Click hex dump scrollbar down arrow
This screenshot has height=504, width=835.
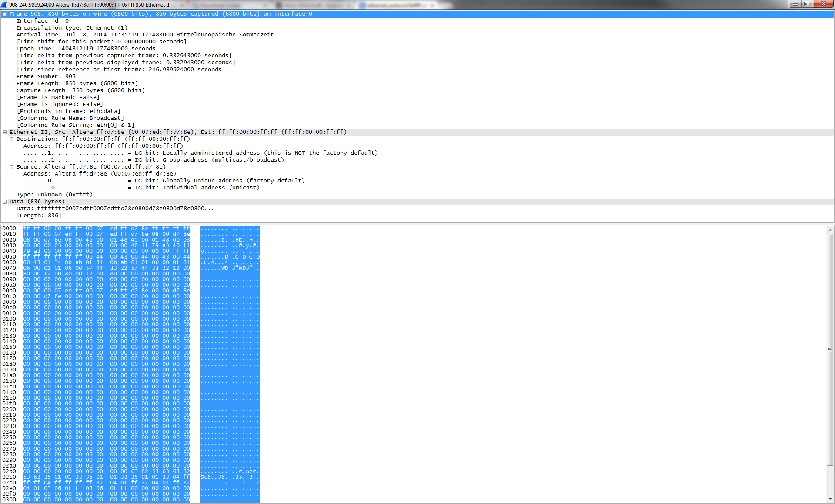830,499
